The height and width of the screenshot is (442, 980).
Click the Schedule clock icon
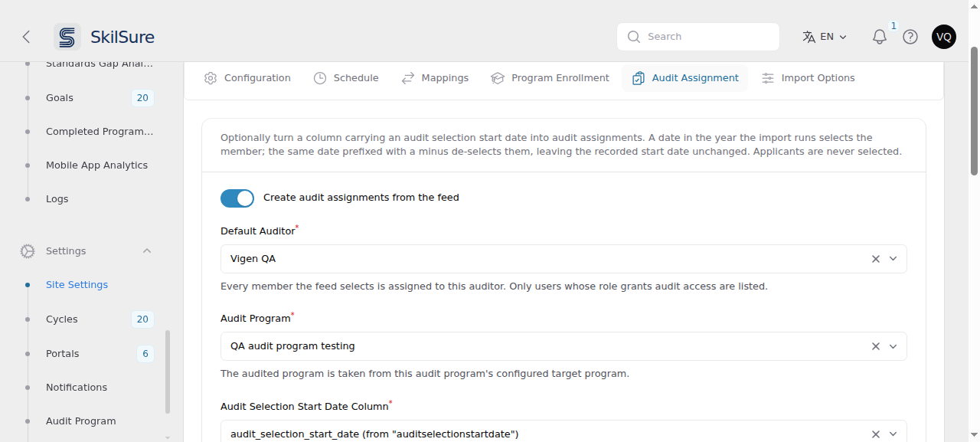[x=320, y=78]
